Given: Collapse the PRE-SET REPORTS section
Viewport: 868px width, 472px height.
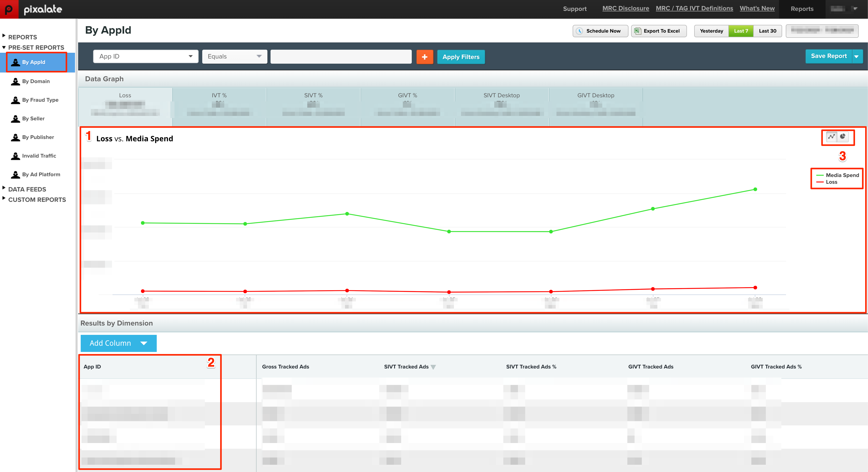Looking at the screenshot, I should click(33, 48).
